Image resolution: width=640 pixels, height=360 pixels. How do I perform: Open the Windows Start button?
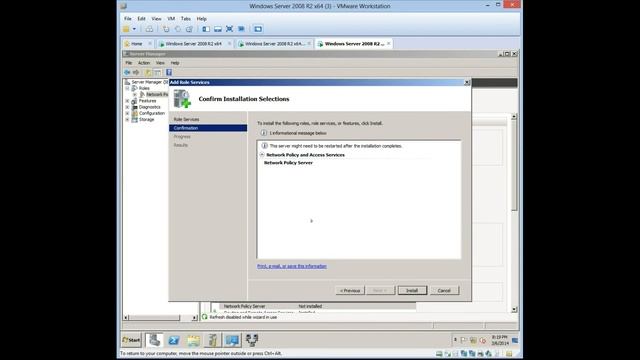pyautogui.click(x=131, y=340)
